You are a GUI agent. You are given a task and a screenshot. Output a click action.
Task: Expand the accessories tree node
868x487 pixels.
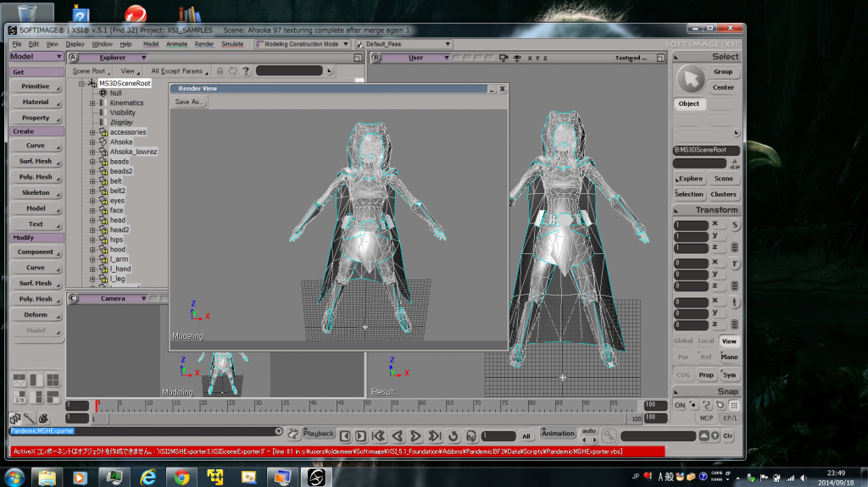[92, 132]
